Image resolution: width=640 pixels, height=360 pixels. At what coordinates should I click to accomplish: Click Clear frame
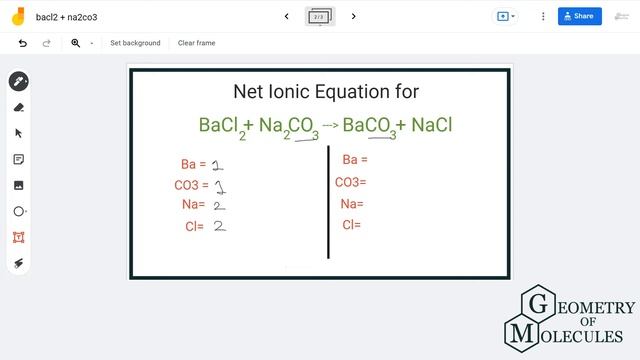pos(196,43)
